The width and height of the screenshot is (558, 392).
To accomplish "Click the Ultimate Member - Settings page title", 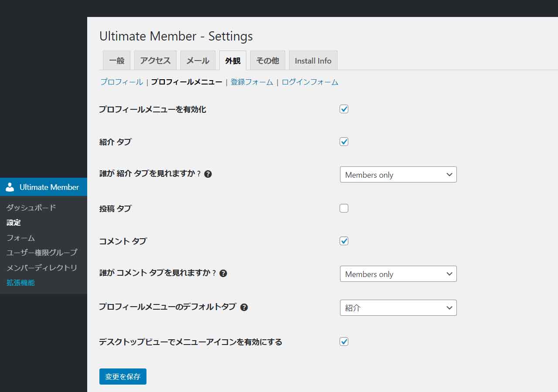I will 176,36.
